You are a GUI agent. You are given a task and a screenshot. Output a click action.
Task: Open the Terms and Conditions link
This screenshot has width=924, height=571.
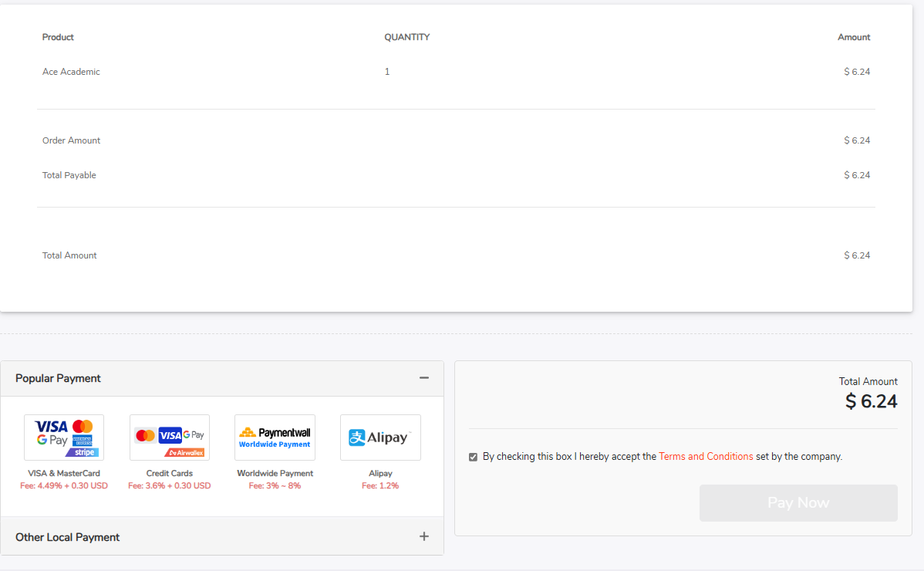click(x=706, y=456)
